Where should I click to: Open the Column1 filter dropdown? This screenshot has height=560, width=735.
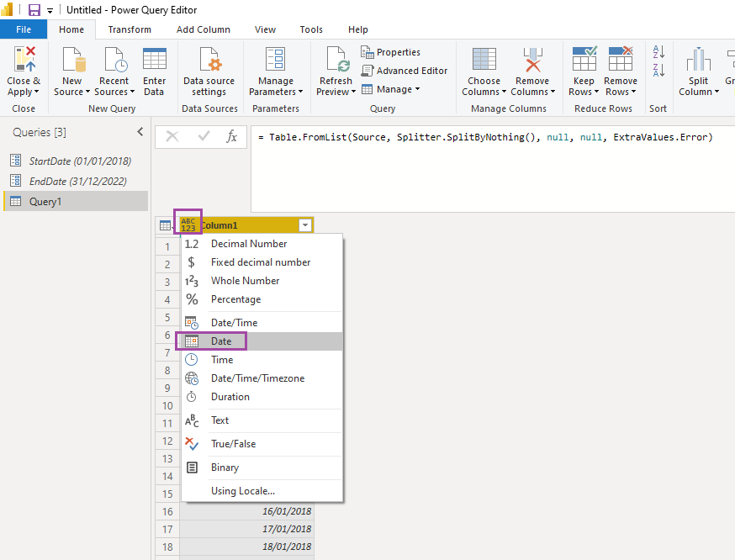[305, 225]
